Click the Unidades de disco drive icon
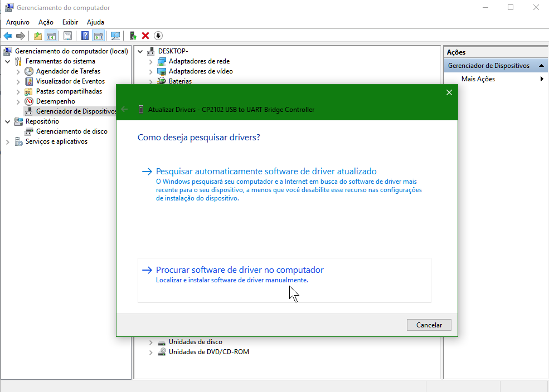Viewport: 549px width, 392px height. pyautogui.click(x=162, y=342)
